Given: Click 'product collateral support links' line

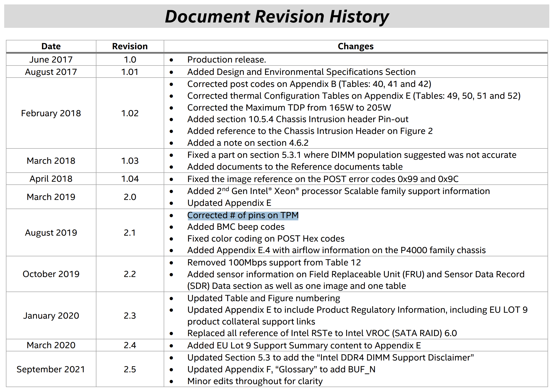Looking at the screenshot, I should tap(251, 322).
